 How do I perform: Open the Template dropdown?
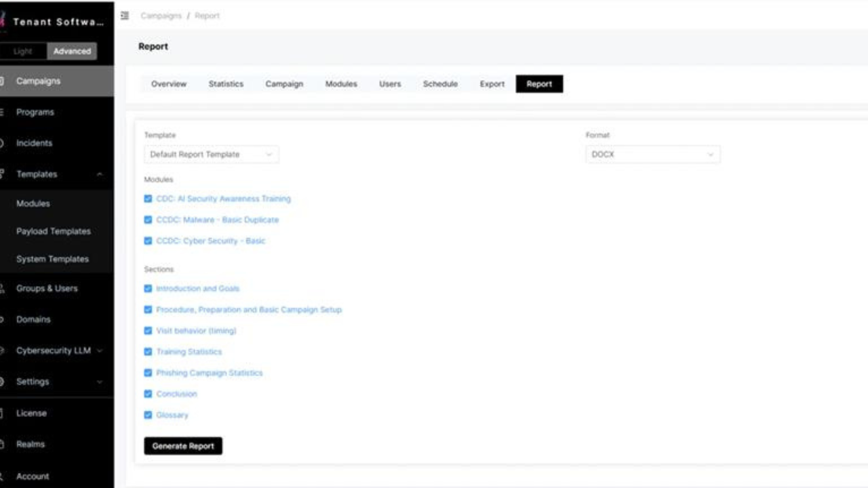tap(210, 154)
